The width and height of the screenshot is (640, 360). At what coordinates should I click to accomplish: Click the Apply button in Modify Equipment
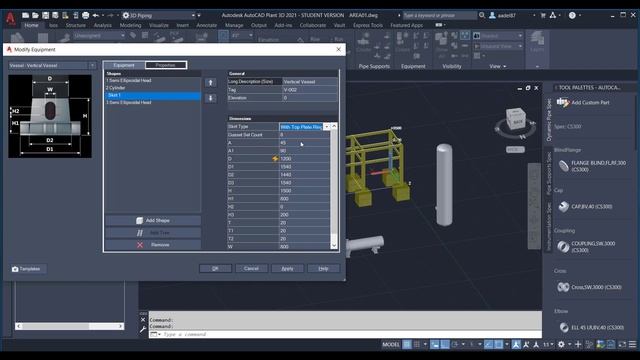[287, 269]
